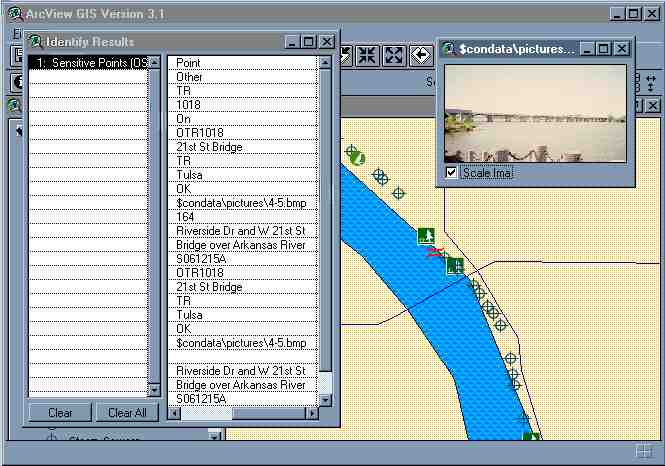Click the right arrow of the attribute horizontal scrollbar

click(313, 413)
